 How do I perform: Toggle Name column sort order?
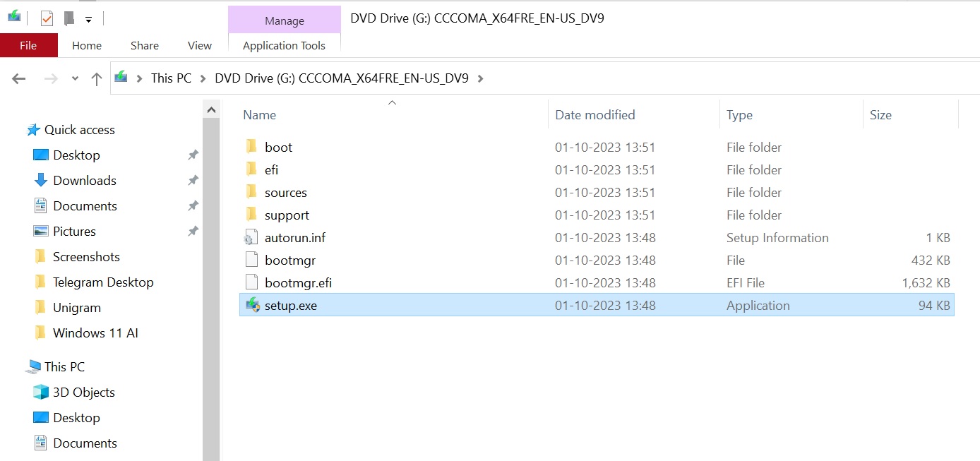point(259,114)
